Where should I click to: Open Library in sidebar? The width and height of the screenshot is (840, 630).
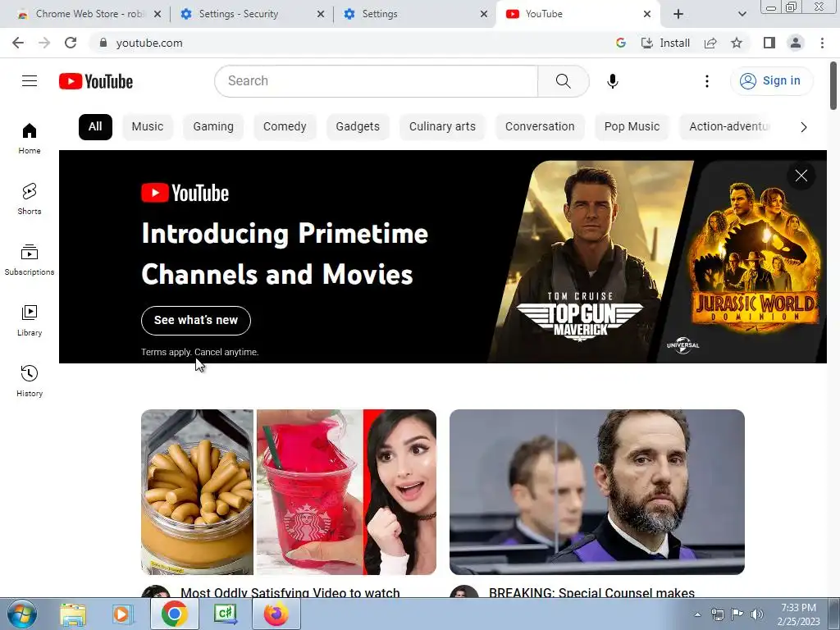click(30, 321)
